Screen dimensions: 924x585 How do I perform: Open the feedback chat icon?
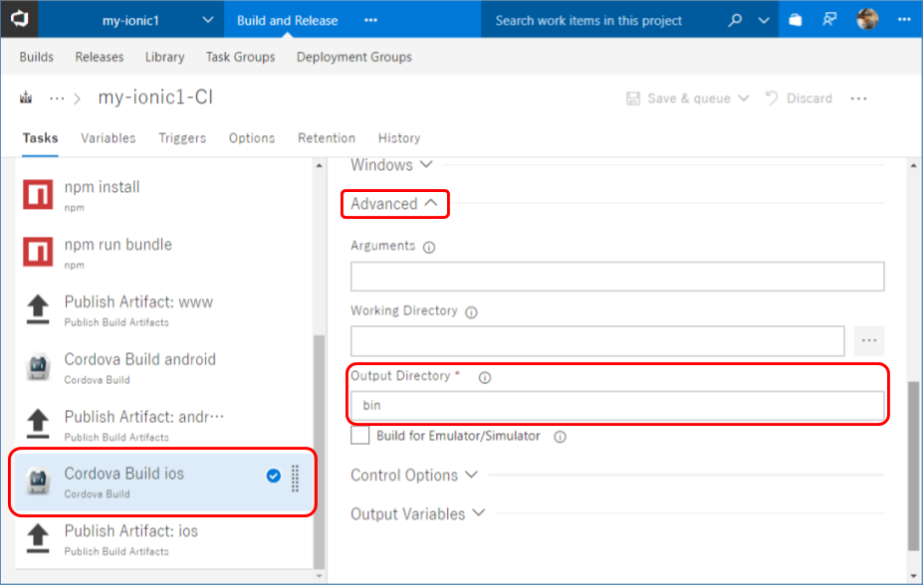(x=829, y=20)
